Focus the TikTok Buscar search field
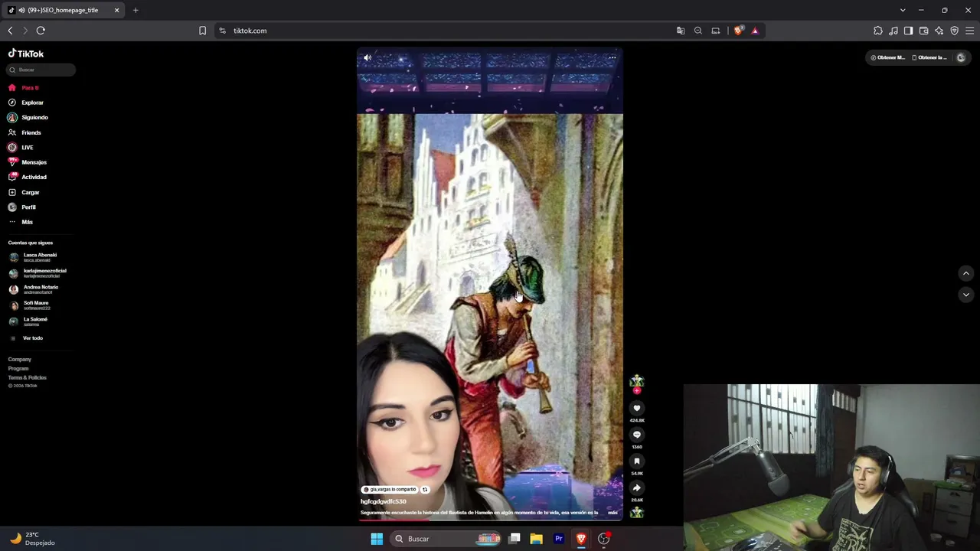The height and width of the screenshot is (551, 980). (x=41, y=70)
